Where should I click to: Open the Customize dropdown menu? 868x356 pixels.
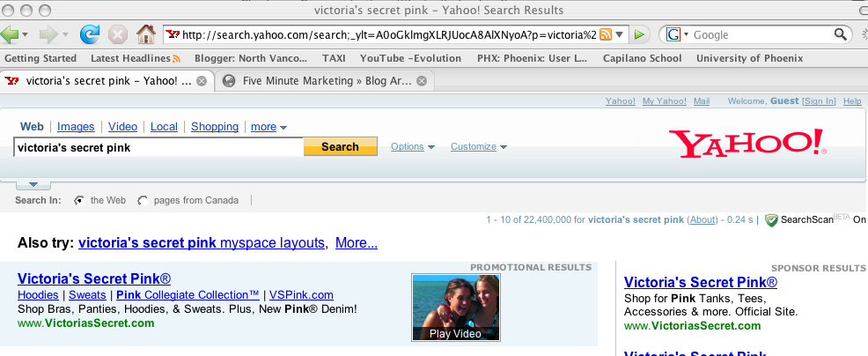point(478,147)
